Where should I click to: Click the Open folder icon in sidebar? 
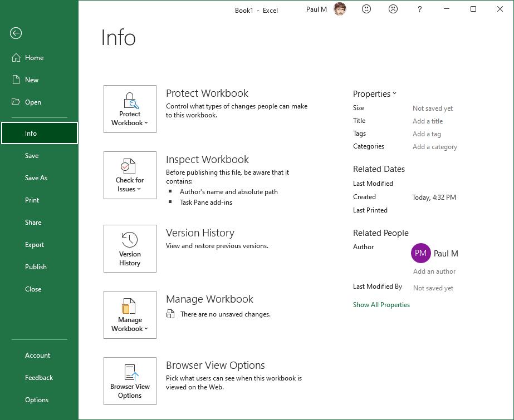16,102
